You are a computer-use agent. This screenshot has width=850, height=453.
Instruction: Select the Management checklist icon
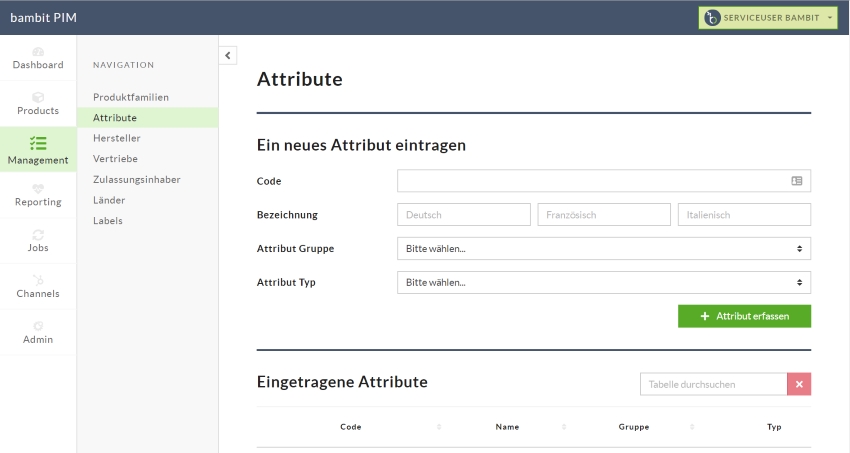point(38,143)
